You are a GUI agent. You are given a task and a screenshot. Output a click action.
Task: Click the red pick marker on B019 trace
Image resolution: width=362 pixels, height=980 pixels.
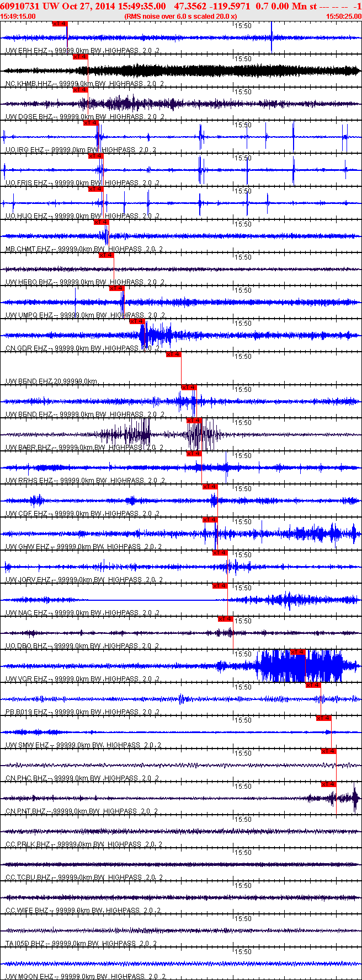tap(313, 685)
